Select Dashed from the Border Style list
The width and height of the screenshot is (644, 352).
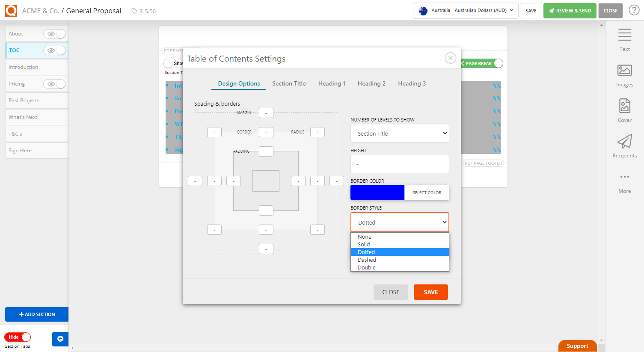click(366, 260)
